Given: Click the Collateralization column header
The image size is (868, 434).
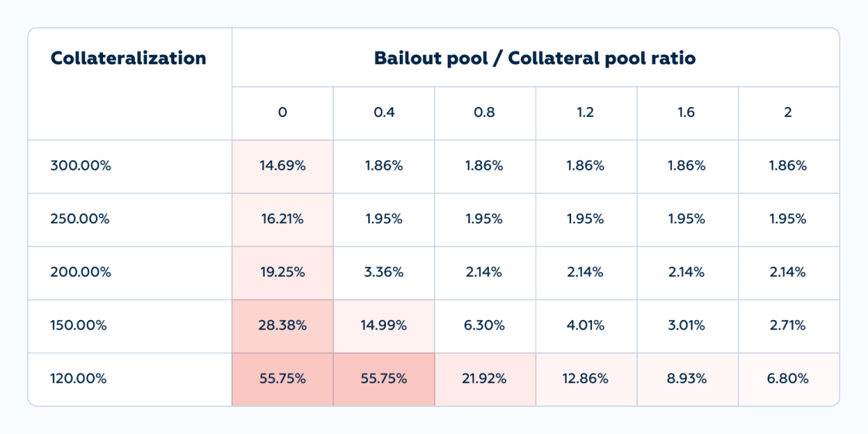Looking at the screenshot, I should [129, 58].
